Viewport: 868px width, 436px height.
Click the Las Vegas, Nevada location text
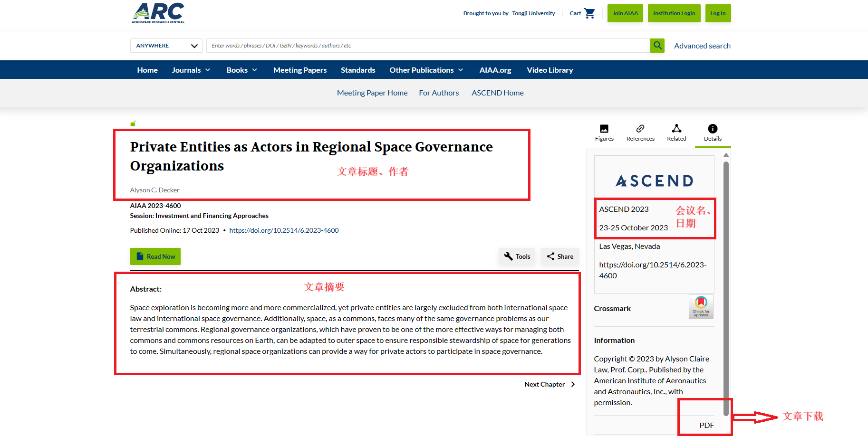[x=629, y=246]
